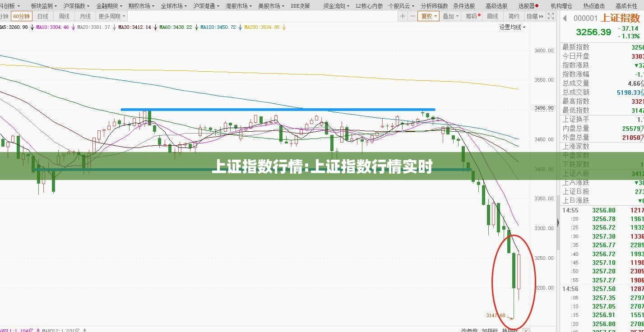This screenshot has width=644, height=332.
Task: Open the DDE决策 menu item
Action: click(300, 6)
